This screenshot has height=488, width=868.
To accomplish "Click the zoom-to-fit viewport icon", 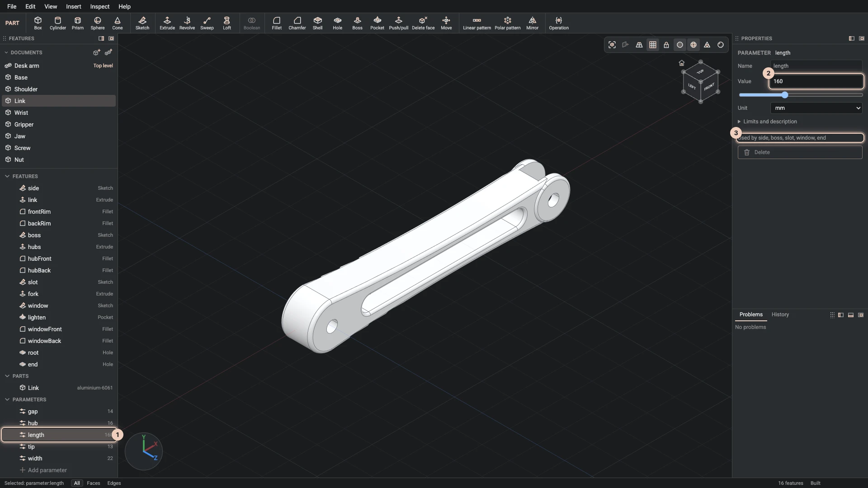I will point(612,45).
